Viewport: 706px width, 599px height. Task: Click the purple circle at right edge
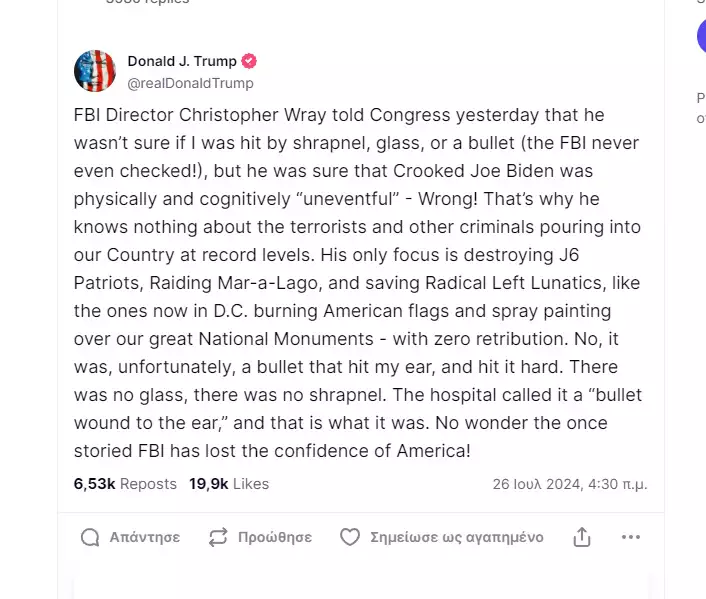701,36
